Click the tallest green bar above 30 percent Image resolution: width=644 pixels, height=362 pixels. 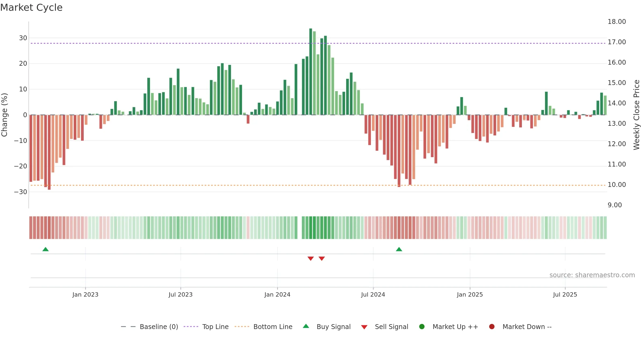point(311,72)
